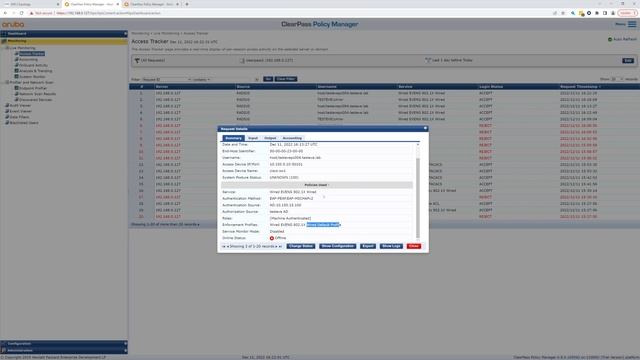Click the clearpass server icon
Screen dimensions: 640x360
(x=242, y=60)
